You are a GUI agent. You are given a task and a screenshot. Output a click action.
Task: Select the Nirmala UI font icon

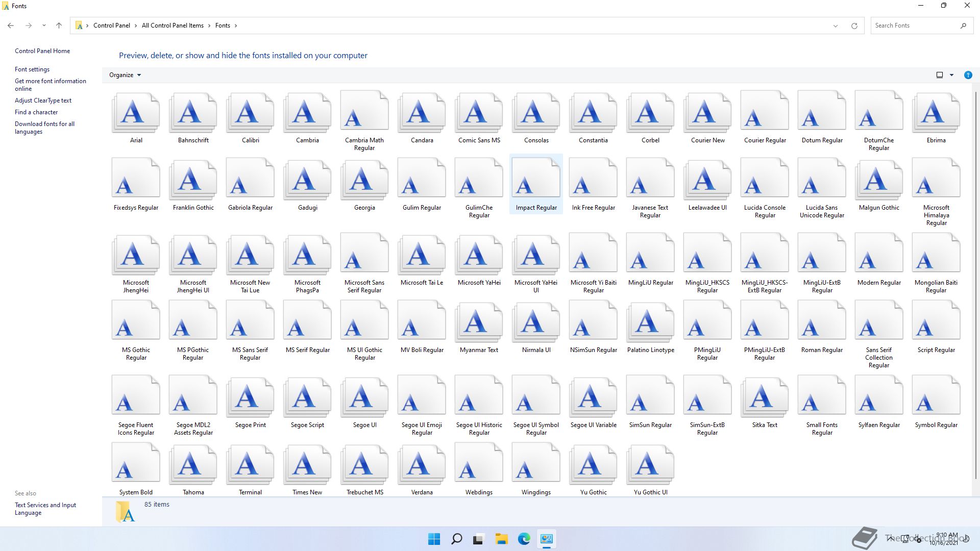click(536, 321)
